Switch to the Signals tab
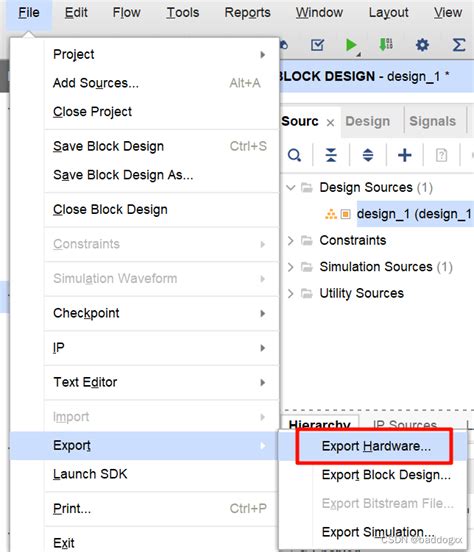This screenshot has width=474, height=552. 432,121
